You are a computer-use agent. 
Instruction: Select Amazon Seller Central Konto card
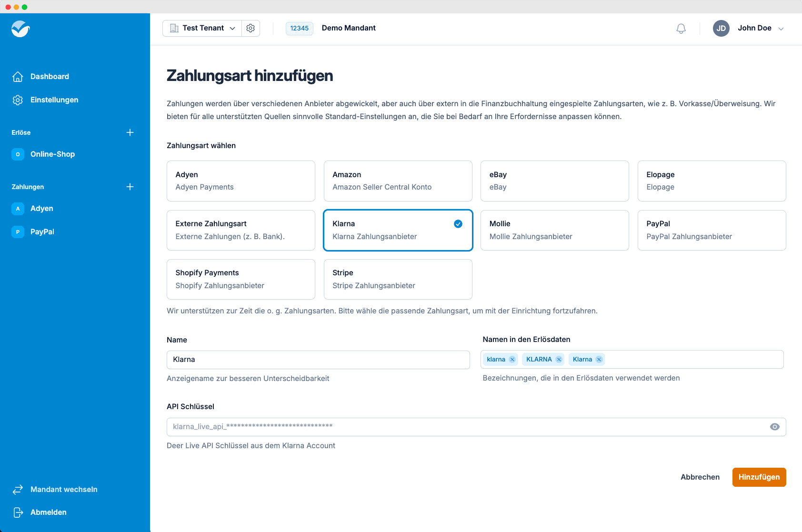(x=398, y=181)
